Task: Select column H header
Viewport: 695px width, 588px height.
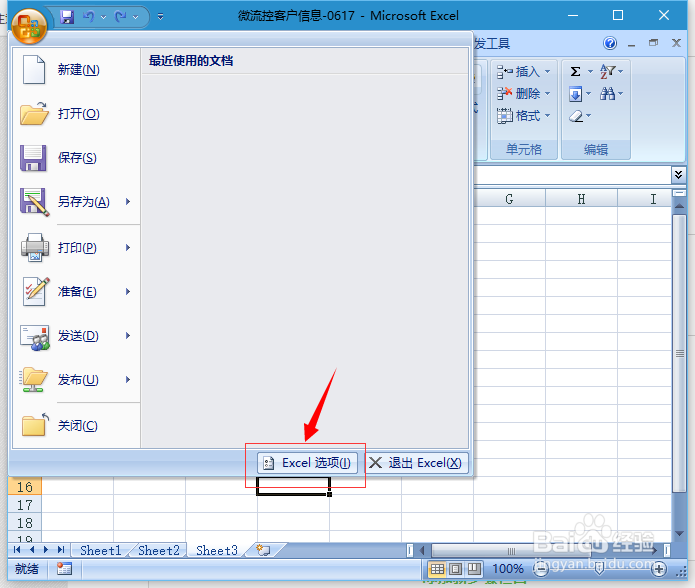Action: (582, 199)
